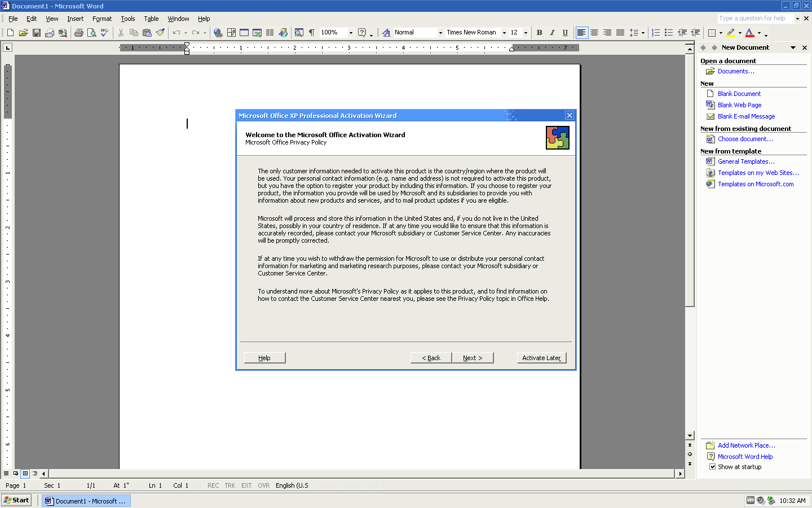The height and width of the screenshot is (508, 812).
Task: Set Center paragraph alignment
Action: coord(594,33)
